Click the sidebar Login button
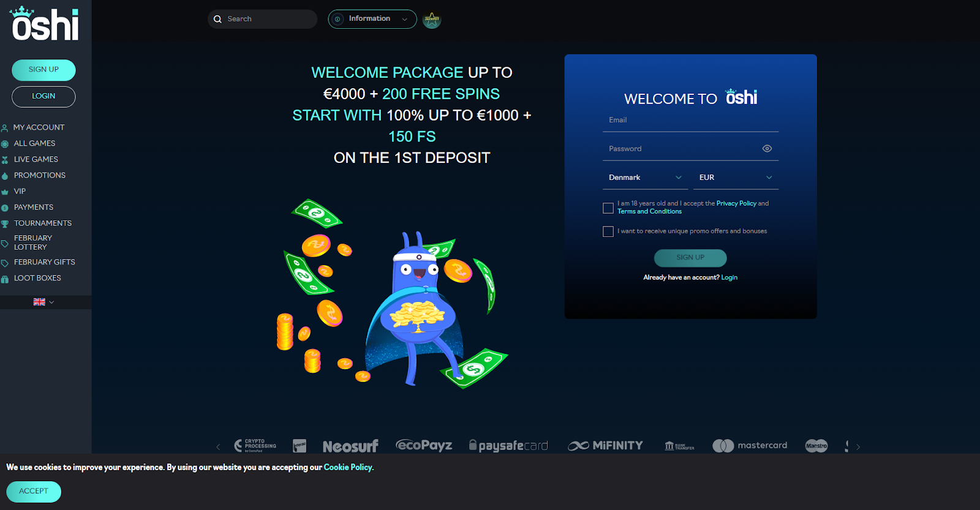980x510 pixels. tap(43, 97)
